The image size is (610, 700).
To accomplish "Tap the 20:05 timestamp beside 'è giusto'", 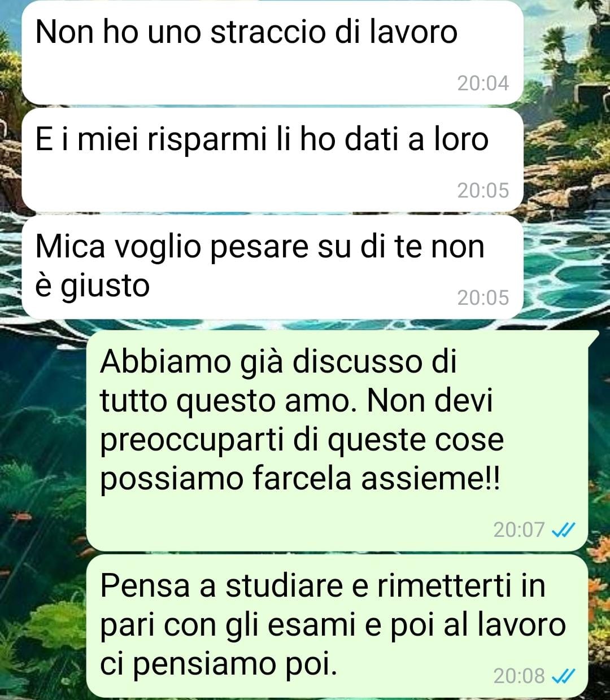I will coord(483,297).
